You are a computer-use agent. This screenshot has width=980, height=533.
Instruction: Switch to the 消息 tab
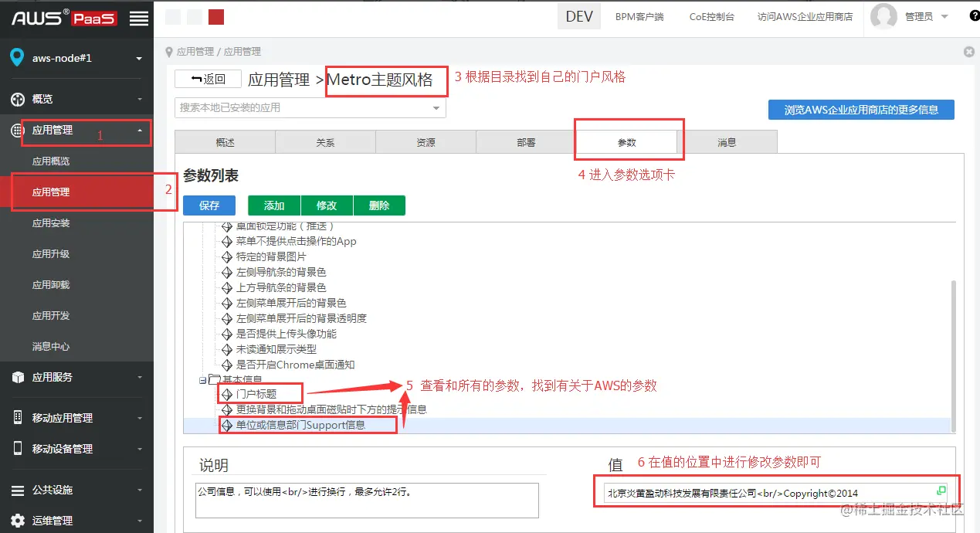[727, 142]
